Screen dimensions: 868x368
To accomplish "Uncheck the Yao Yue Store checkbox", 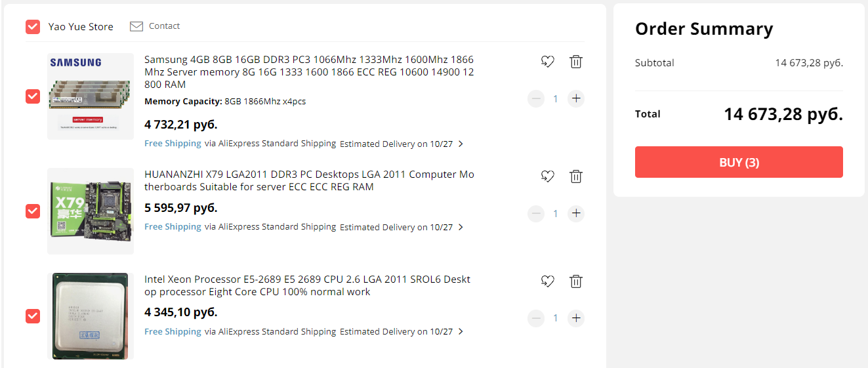I will click(x=33, y=27).
